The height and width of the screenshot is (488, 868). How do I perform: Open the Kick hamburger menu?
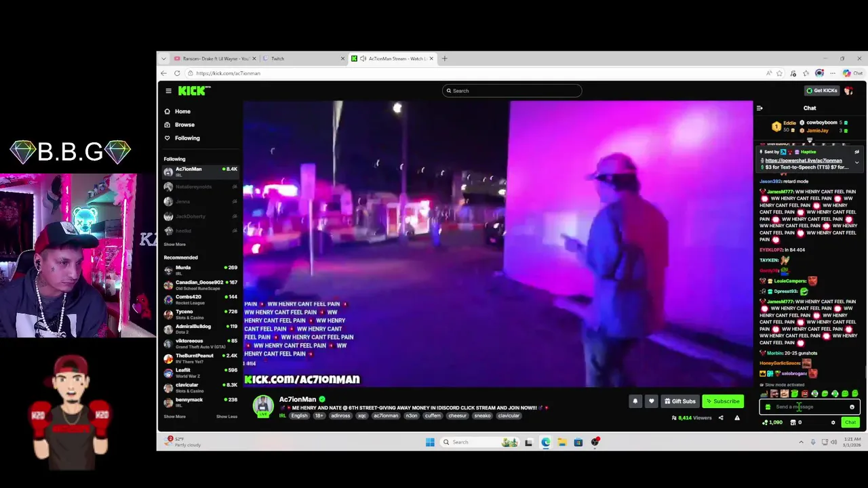pyautogui.click(x=168, y=91)
